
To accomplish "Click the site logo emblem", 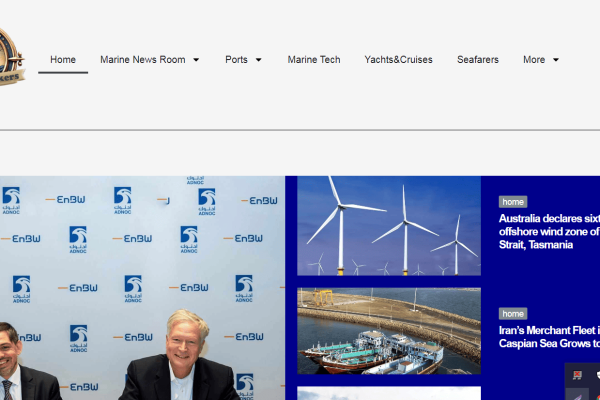I will pos(10,58).
